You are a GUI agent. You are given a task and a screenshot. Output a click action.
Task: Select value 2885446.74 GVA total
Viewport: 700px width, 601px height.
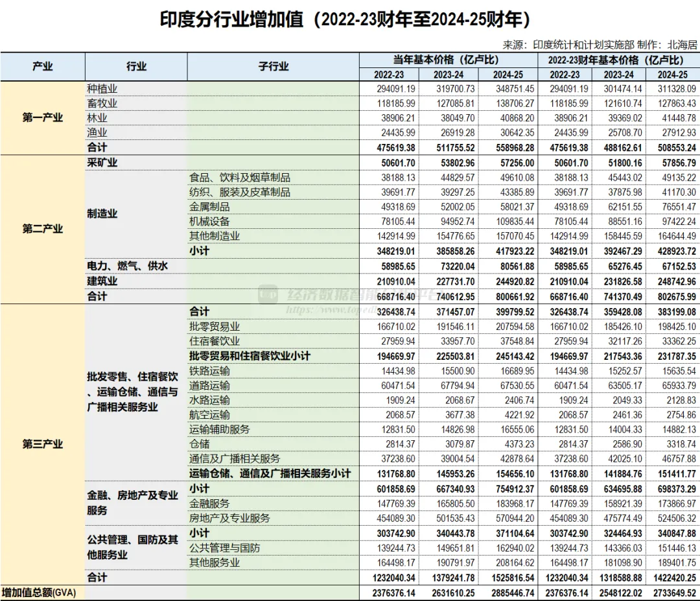(x=513, y=593)
